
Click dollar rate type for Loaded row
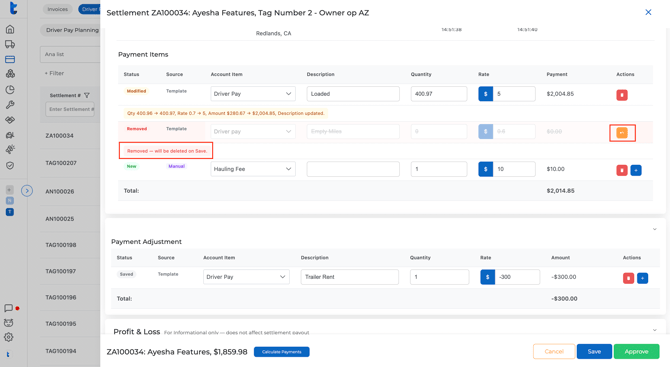coord(485,94)
